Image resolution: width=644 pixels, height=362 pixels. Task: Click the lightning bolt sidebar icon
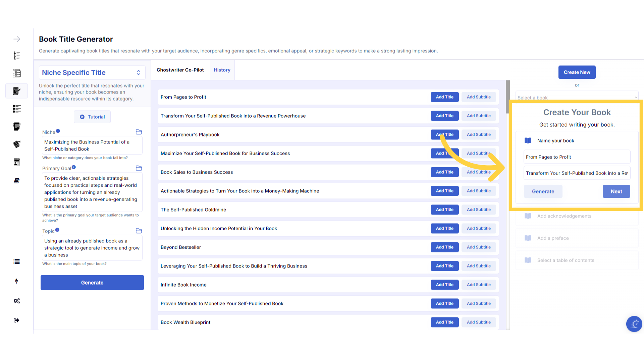[x=16, y=281]
